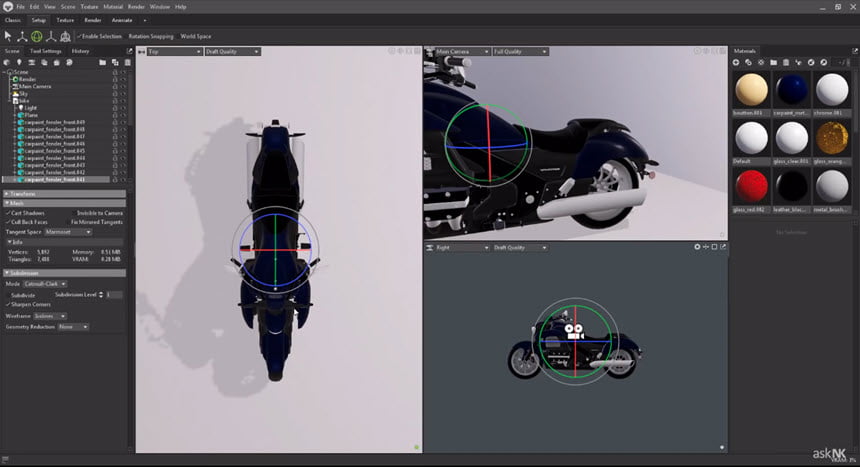The width and height of the screenshot is (860, 467).
Task: Open the Catmull-Clark mode dropdown
Action: [x=45, y=284]
